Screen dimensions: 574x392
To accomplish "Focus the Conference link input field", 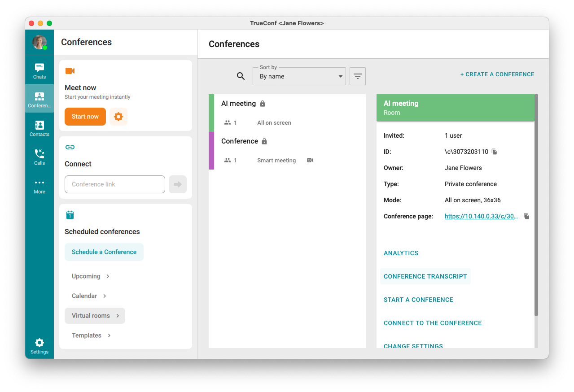I will tap(115, 184).
